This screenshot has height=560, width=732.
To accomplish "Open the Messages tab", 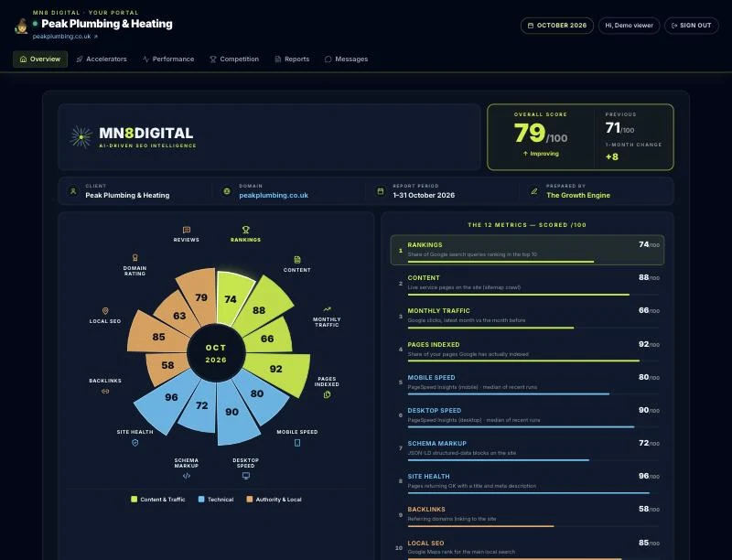I will 346,59.
